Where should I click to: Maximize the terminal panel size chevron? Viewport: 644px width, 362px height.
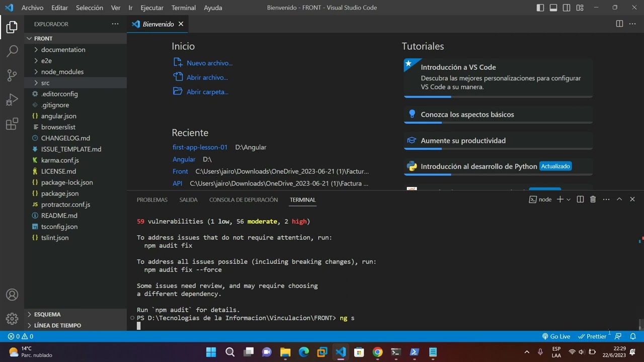coord(619,200)
